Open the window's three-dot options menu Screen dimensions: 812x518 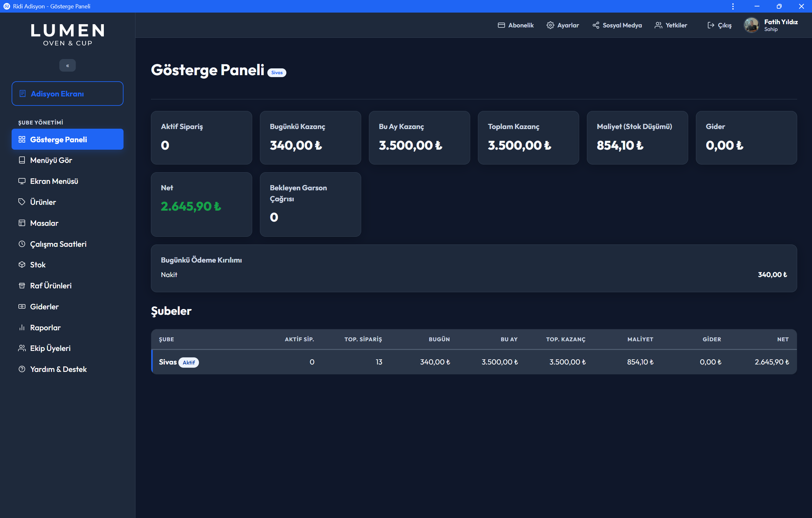[x=733, y=6]
